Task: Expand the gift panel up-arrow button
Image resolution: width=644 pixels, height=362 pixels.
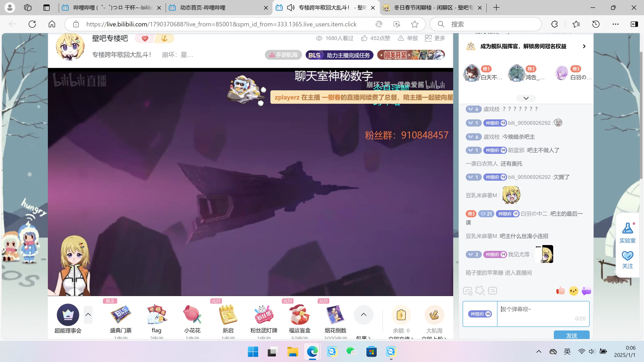Action: tap(363, 315)
